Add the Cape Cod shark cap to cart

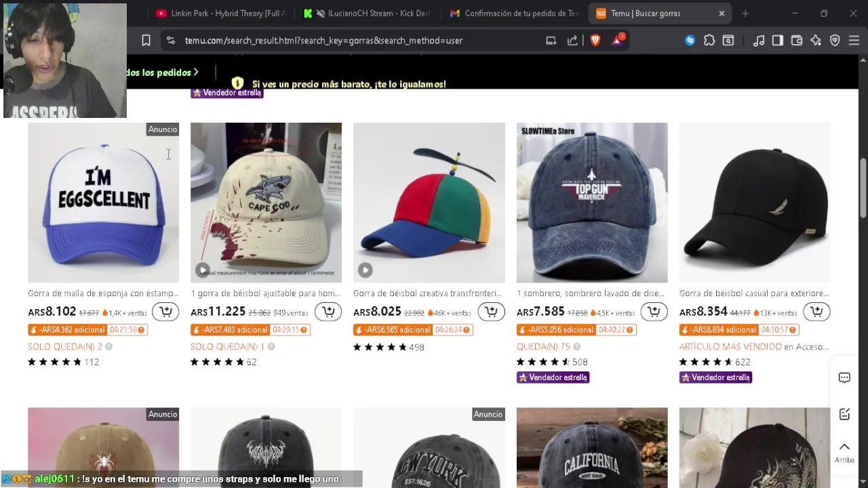tap(328, 312)
